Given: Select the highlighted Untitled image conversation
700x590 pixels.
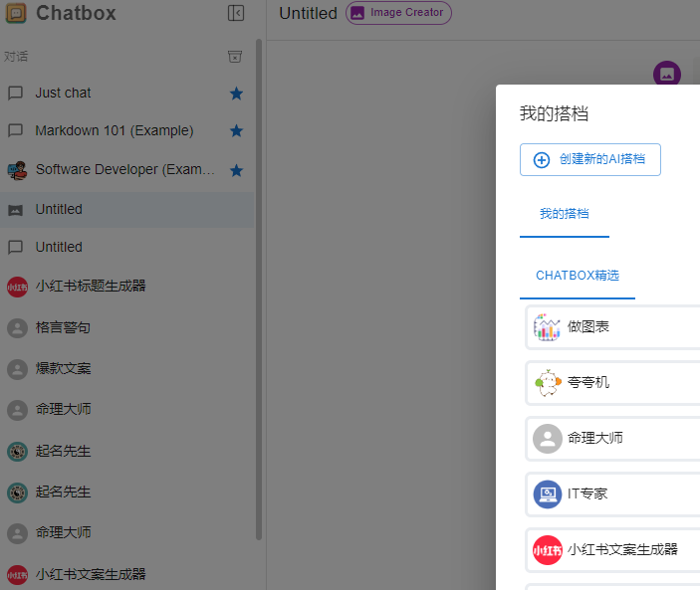Looking at the screenshot, I should coord(126,210).
